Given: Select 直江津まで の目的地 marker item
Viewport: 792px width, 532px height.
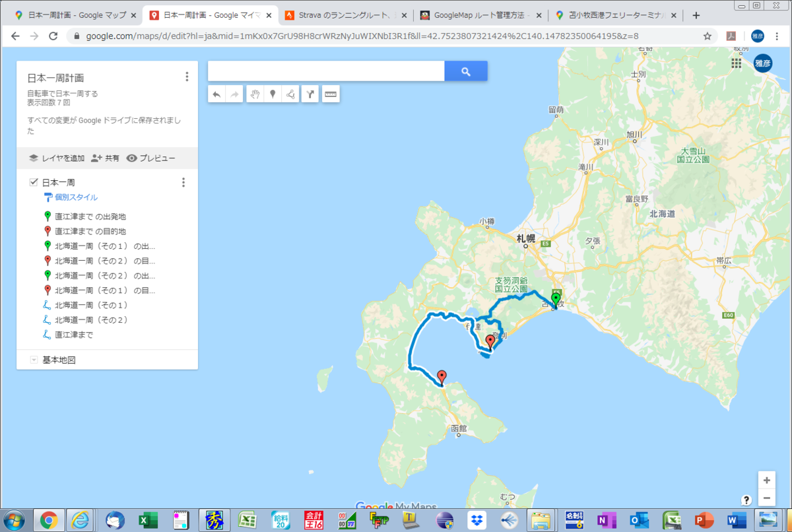Looking at the screenshot, I should (90, 232).
